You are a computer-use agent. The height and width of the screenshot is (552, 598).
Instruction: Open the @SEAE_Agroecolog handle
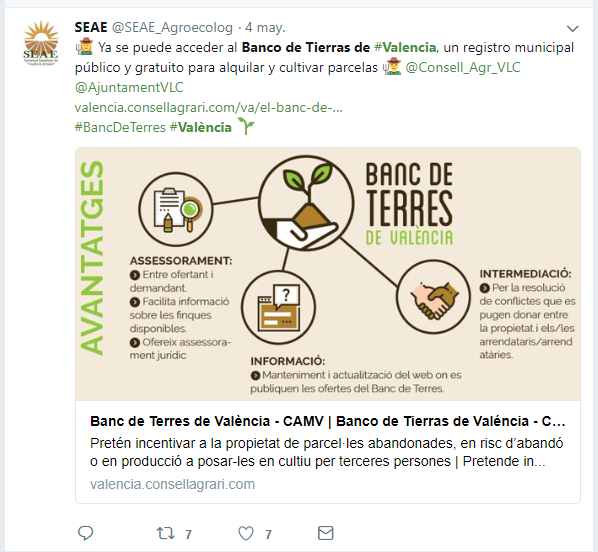pos(172,28)
